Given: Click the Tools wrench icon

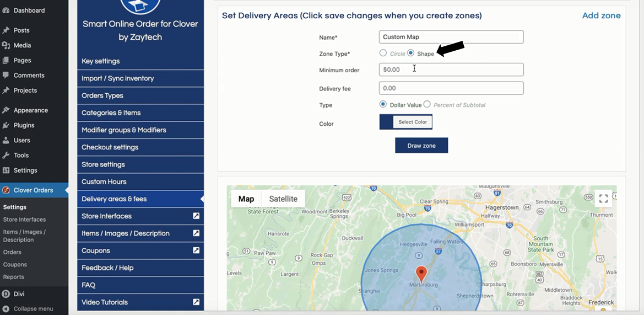Looking at the screenshot, I should click(x=6, y=155).
